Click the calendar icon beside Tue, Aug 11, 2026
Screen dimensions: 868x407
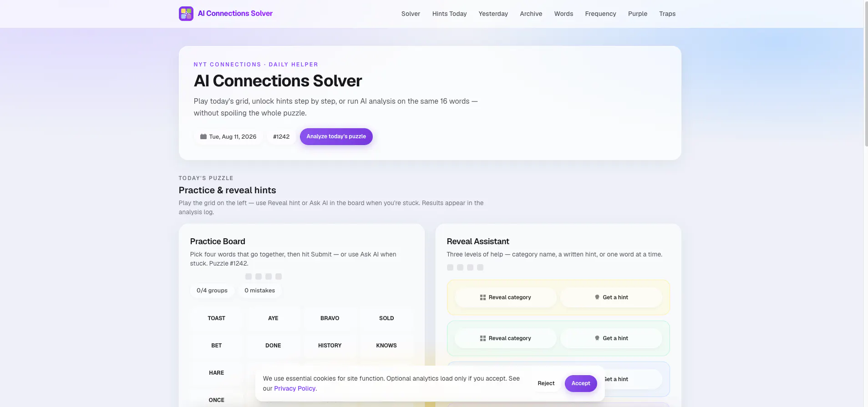(x=203, y=136)
